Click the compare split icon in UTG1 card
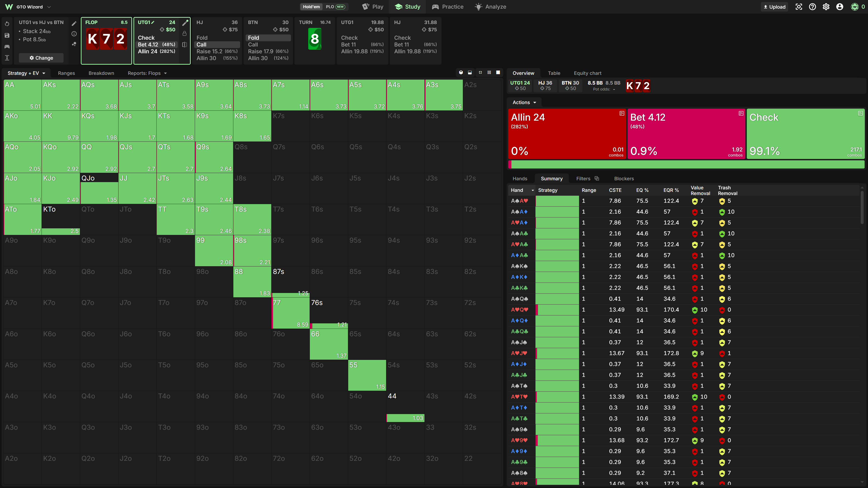 click(x=185, y=44)
